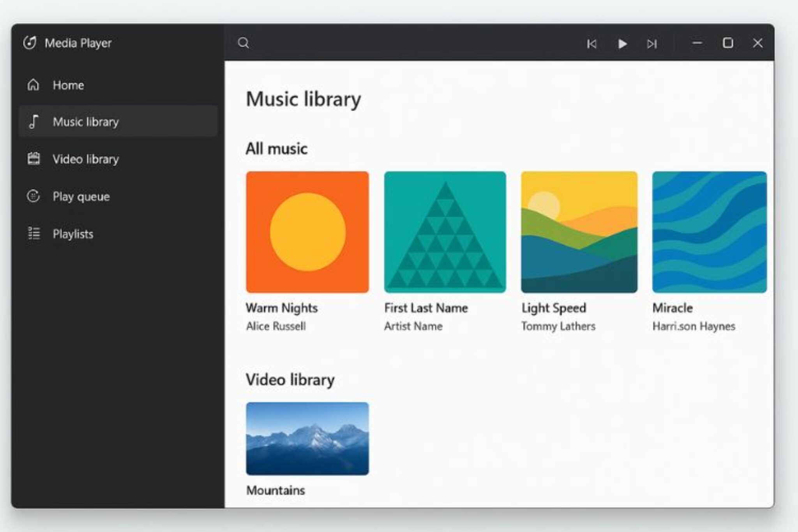798x532 pixels.
Task: Select the Home icon in the sidebar
Action: (34, 85)
